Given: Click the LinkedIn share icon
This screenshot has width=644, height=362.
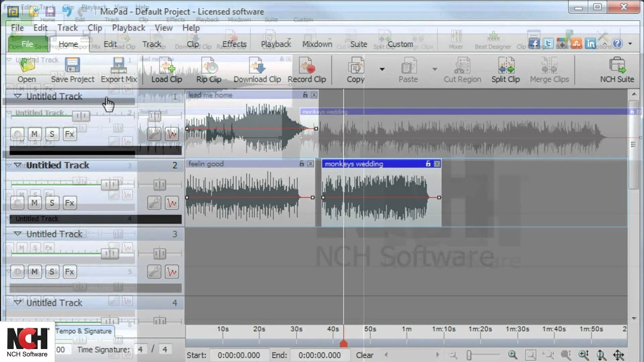Looking at the screenshot, I should [590, 44].
